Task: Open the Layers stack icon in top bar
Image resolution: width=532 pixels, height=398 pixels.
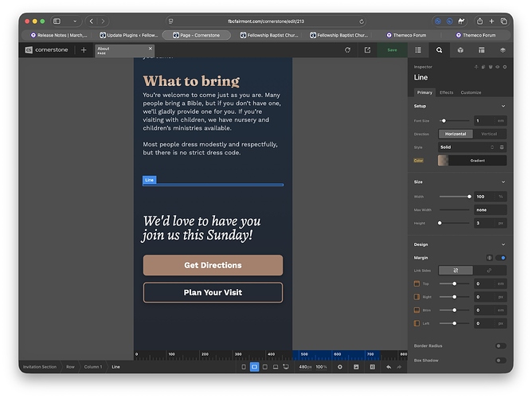Action: click(x=503, y=50)
